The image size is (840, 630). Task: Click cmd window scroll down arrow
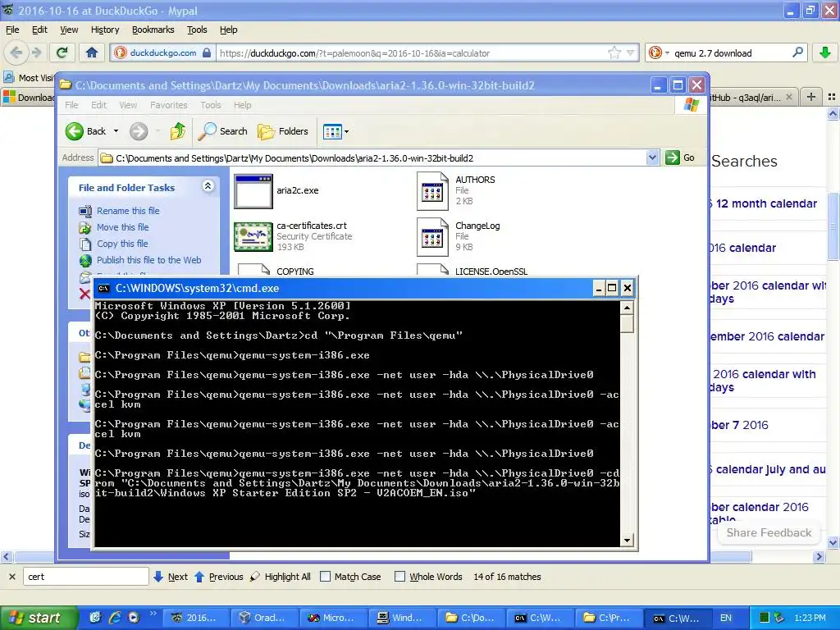[x=627, y=540]
